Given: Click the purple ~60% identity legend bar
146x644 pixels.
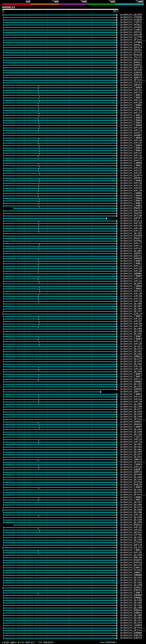Looking at the screenshot, I should tap(73, 4).
